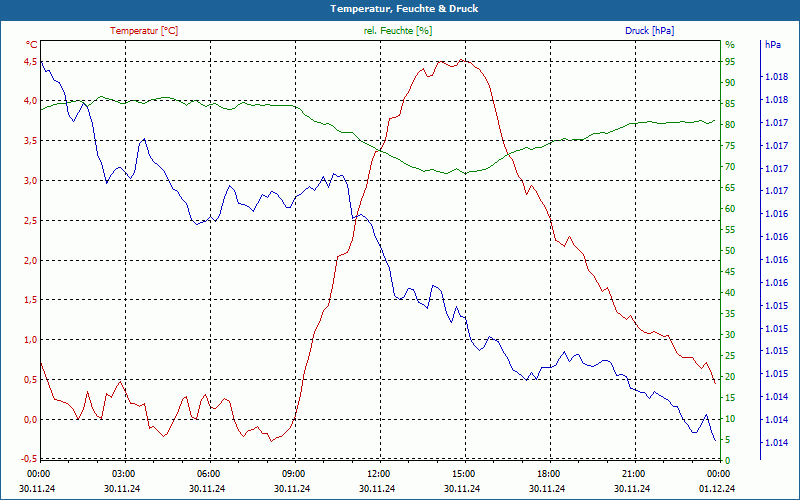The width and height of the screenshot is (800, 500).
Task: Click the blue 'hPa' axis unit label
Action: click(x=772, y=45)
